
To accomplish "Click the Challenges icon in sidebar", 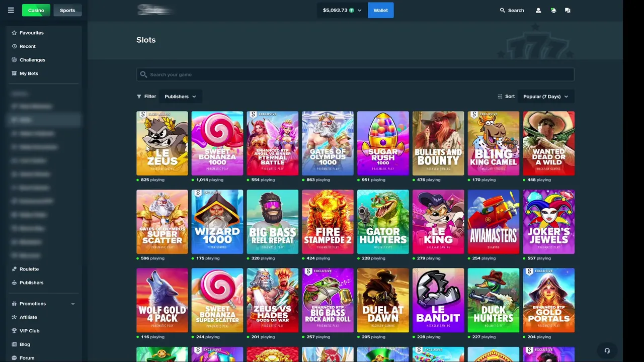I will [x=15, y=60].
